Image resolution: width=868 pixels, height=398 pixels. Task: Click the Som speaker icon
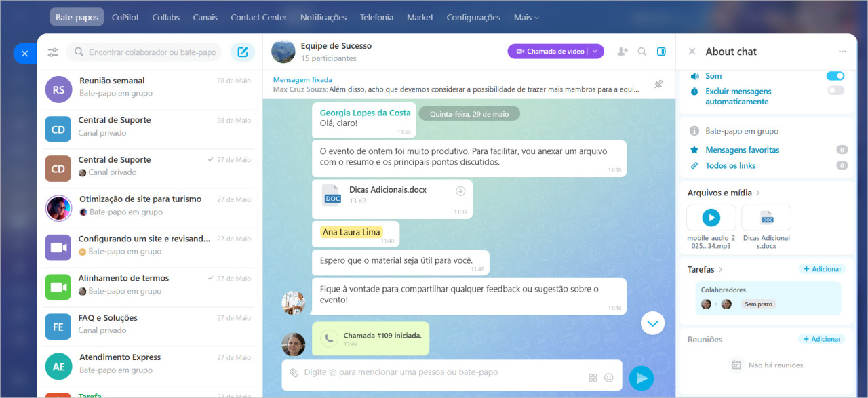(x=694, y=76)
